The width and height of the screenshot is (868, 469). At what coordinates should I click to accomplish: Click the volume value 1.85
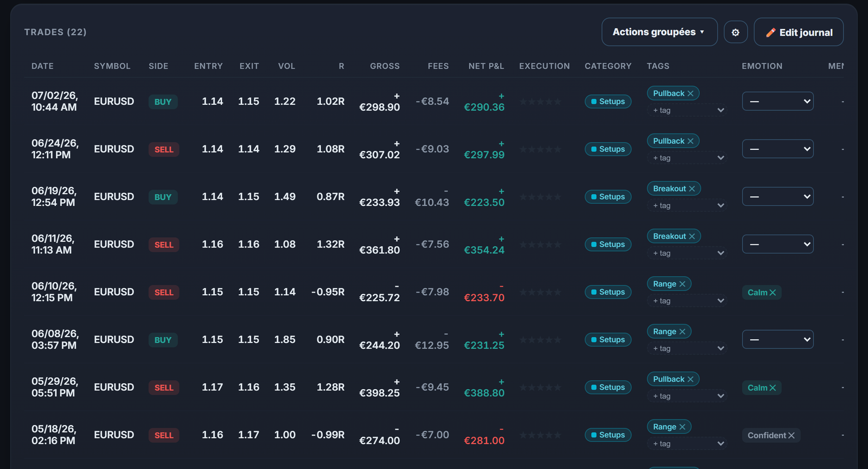(285, 340)
